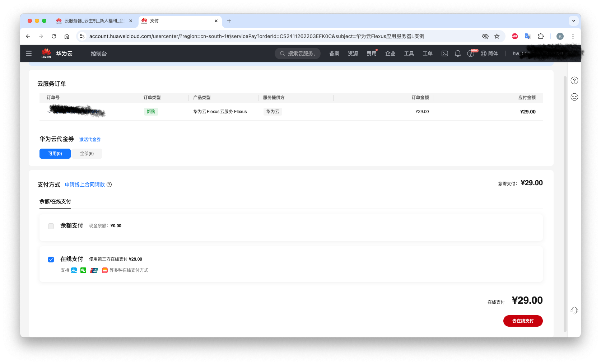Image resolution: width=601 pixels, height=364 pixels.
Task: Open the Chrome profile avatar
Action: tap(560, 36)
